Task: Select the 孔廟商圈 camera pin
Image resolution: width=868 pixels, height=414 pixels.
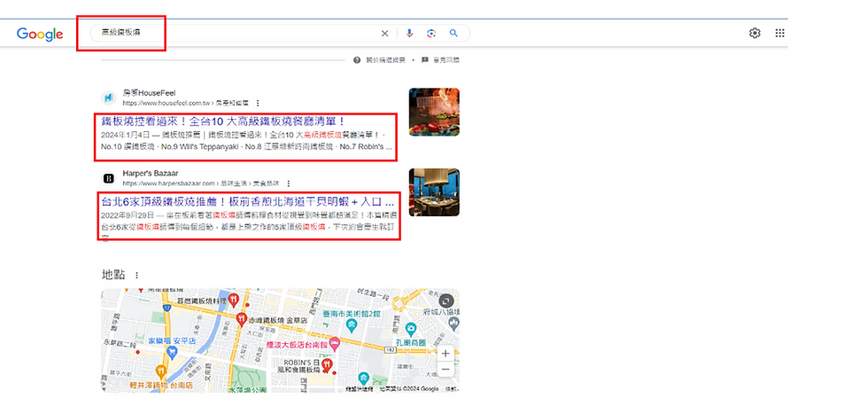Action: 410,329
